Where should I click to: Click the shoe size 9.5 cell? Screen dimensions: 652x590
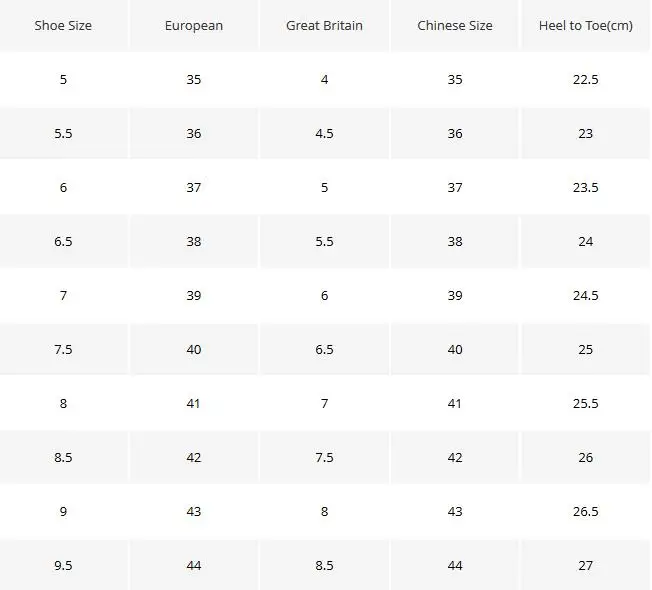pos(63,565)
